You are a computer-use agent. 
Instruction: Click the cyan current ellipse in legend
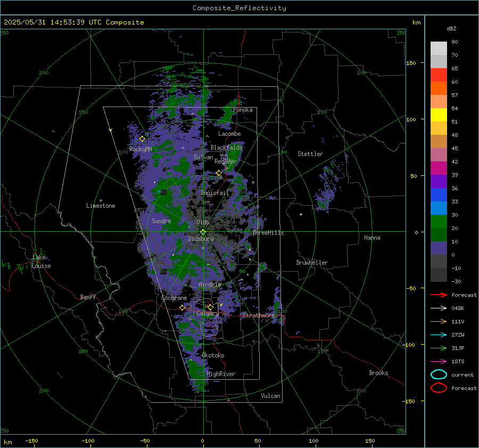439,374
